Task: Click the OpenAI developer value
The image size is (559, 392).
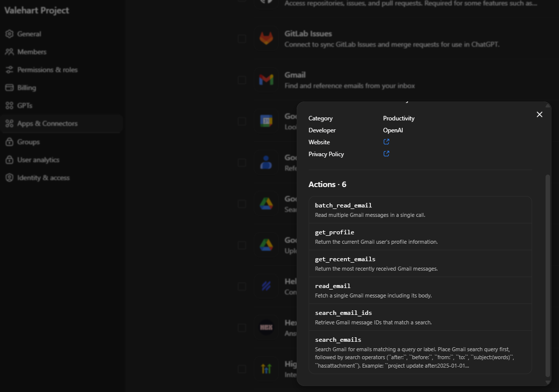Action: [393, 130]
